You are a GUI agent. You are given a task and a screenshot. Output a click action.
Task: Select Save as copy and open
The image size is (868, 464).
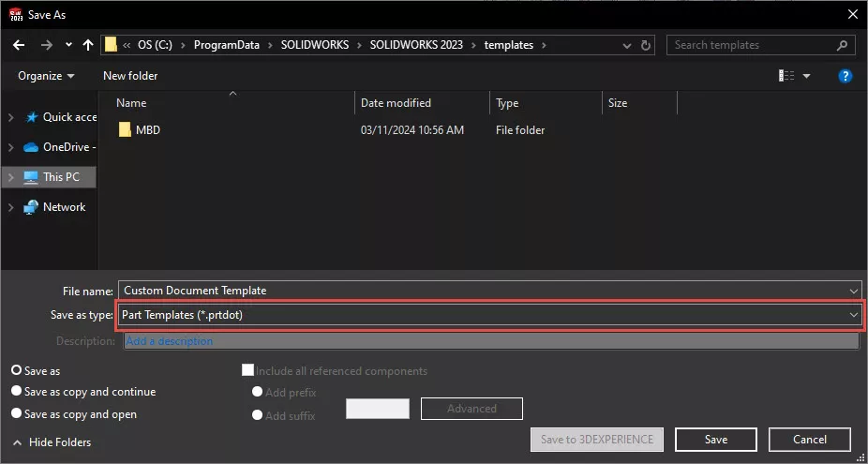(x=17, y=413)
